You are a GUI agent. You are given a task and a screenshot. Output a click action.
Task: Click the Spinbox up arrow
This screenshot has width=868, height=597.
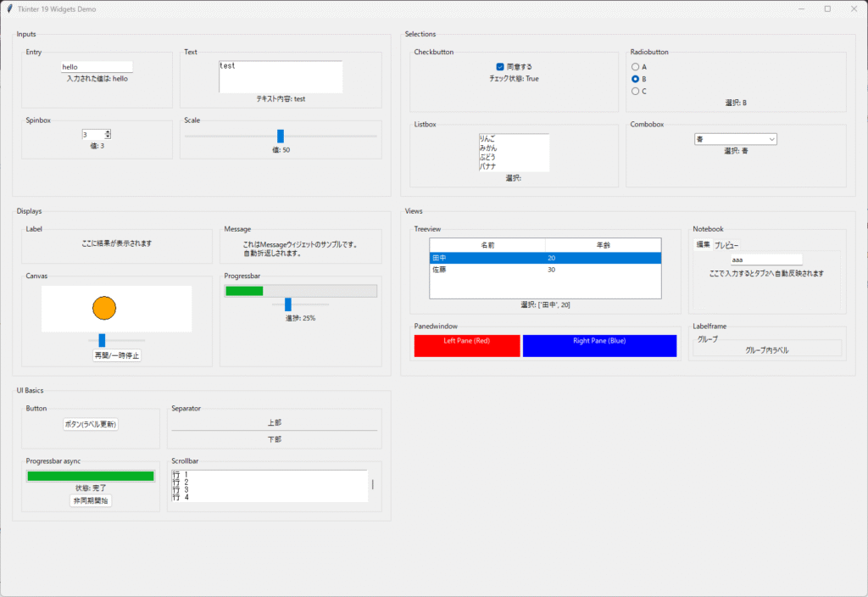[x=108, y=131]
